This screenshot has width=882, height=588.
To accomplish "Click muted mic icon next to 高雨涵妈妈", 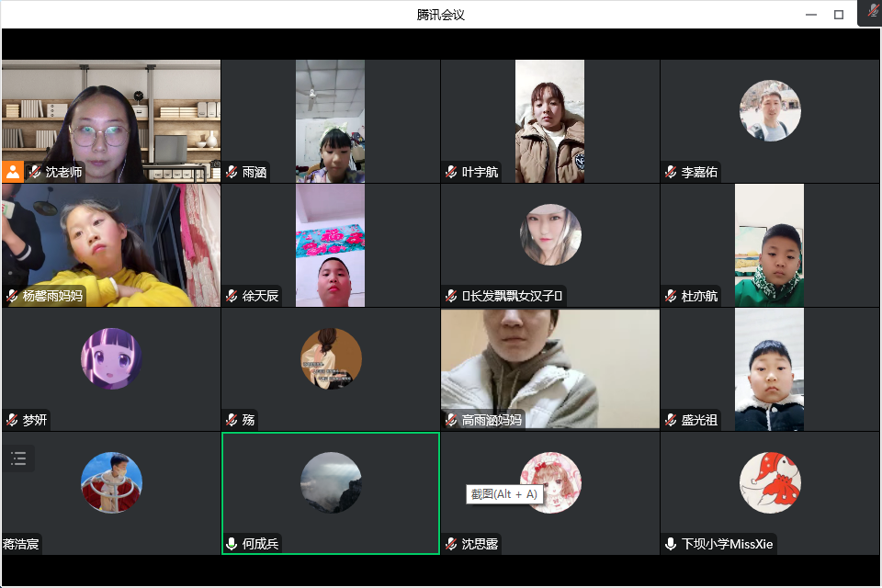I will click(x=451, y=420).
